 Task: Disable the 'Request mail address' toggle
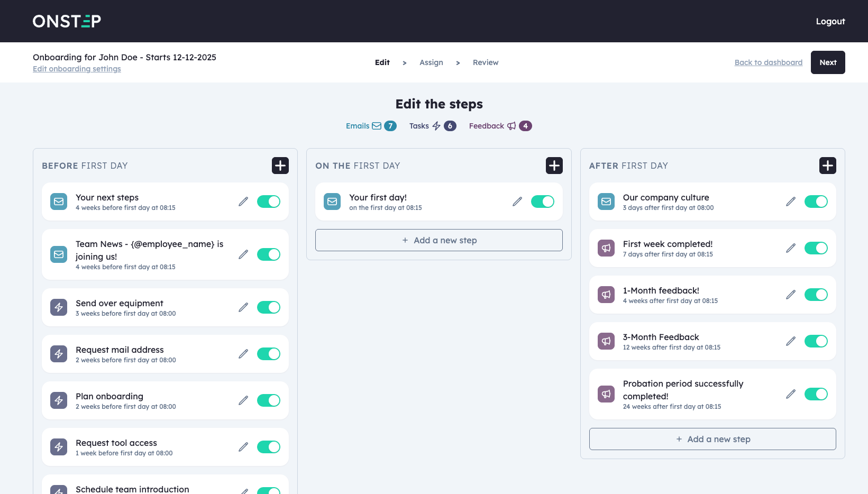click(x=269, y=354)
